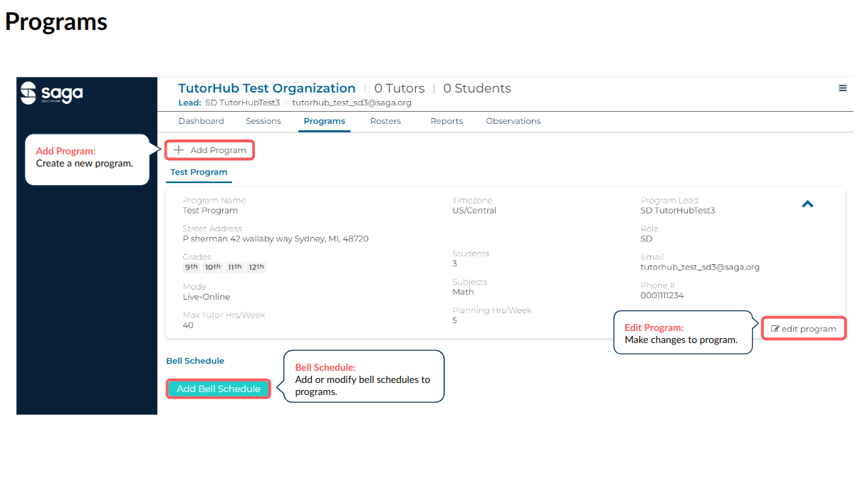Click the program email tutorhub_test_sd3@saga.org under Email

coord(700,268)
